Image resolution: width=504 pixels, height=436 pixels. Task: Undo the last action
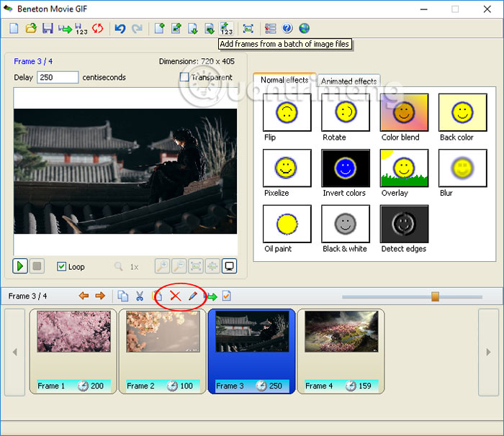coord(120,29)
